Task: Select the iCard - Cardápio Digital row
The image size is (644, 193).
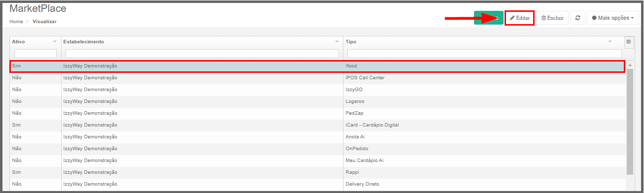Action: point(318,125)
